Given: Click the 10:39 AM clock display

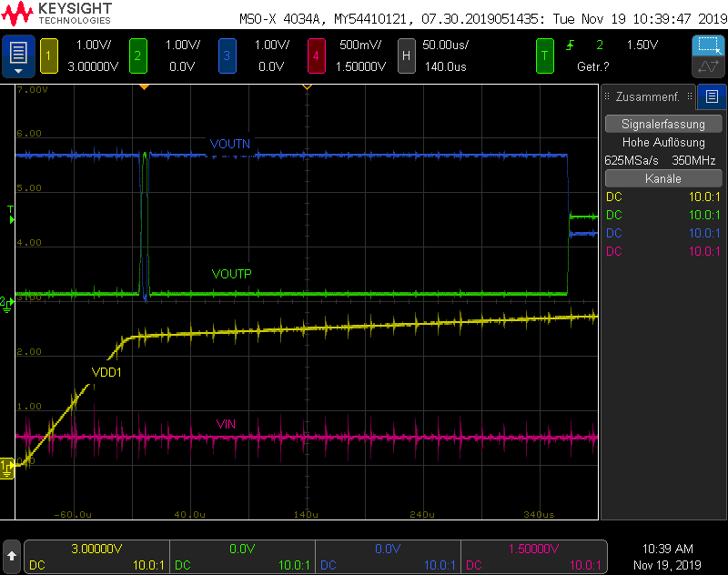Looking at the screenshot, I should pos(667,549).
